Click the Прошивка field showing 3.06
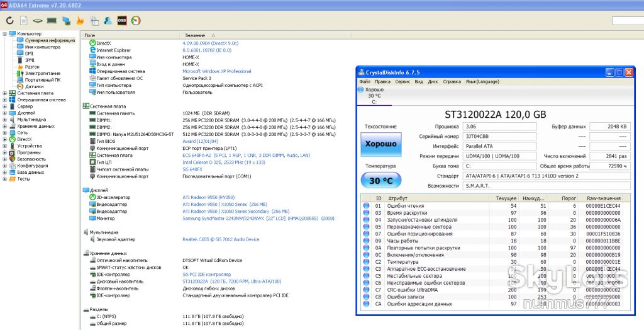The image size is (644, 330). pyautogui.click(x=499, y=127)
